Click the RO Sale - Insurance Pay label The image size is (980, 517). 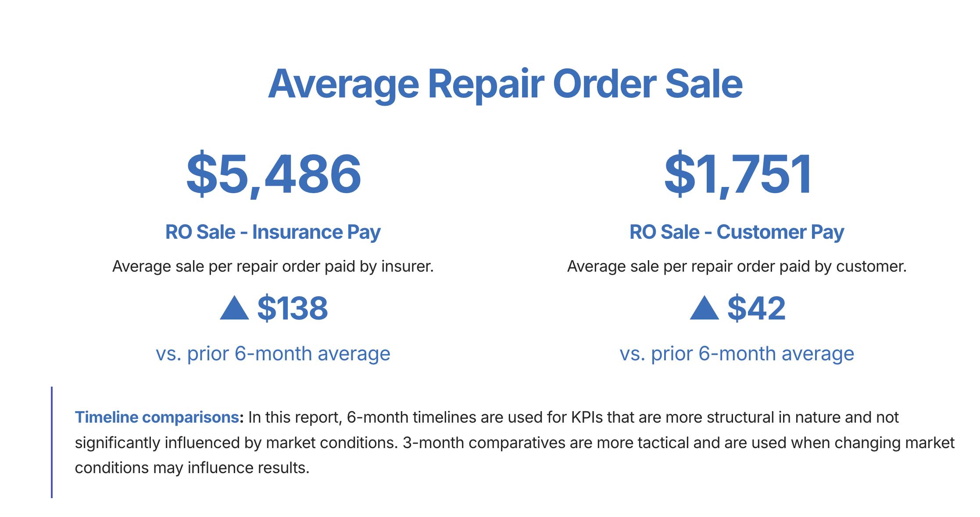(273, 232)
